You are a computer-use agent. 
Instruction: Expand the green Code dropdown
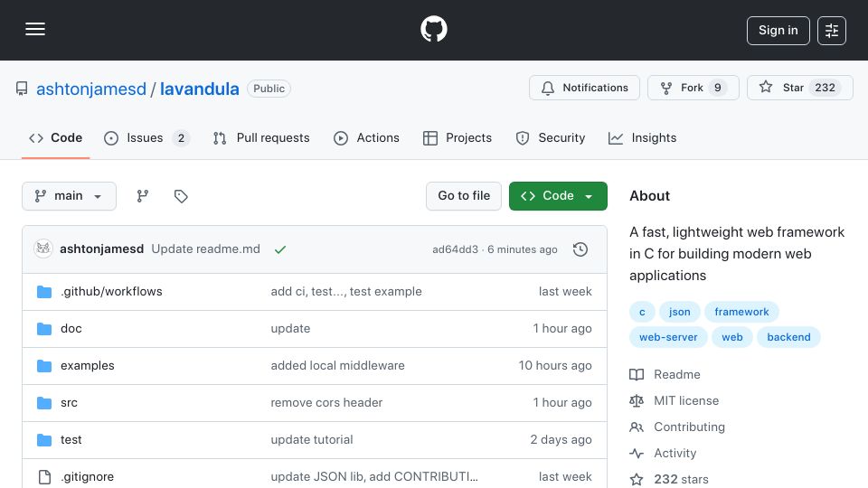(x=558, y=196)
